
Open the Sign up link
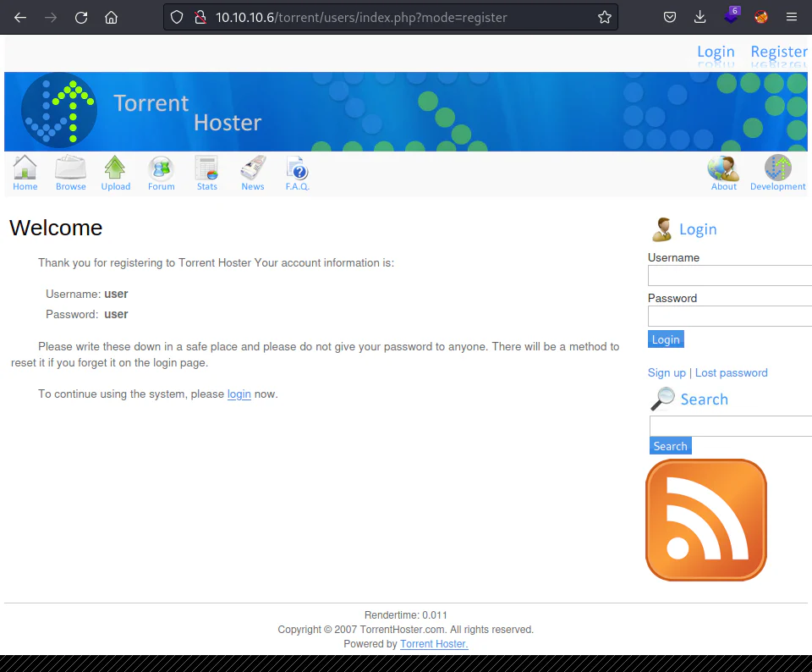(667, 373)
